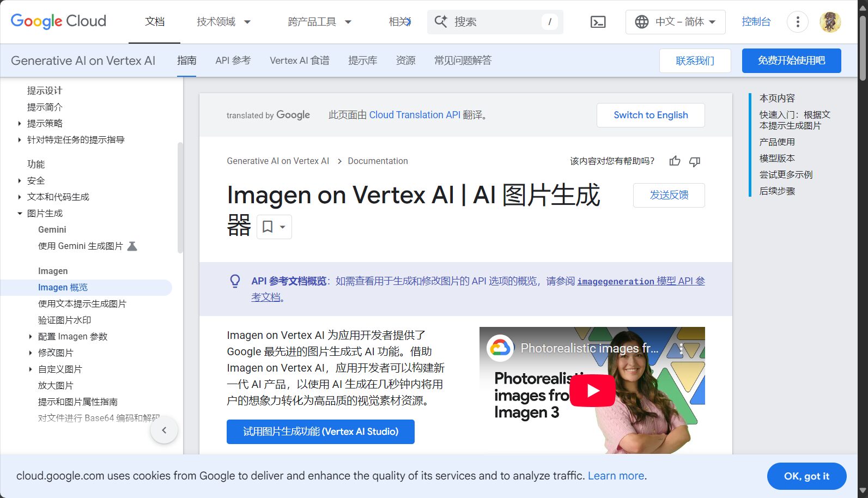The height and width of the screenshot is (498, 868).
Task: Expand the 提示策略 tree section
Action: pos(20,124)
